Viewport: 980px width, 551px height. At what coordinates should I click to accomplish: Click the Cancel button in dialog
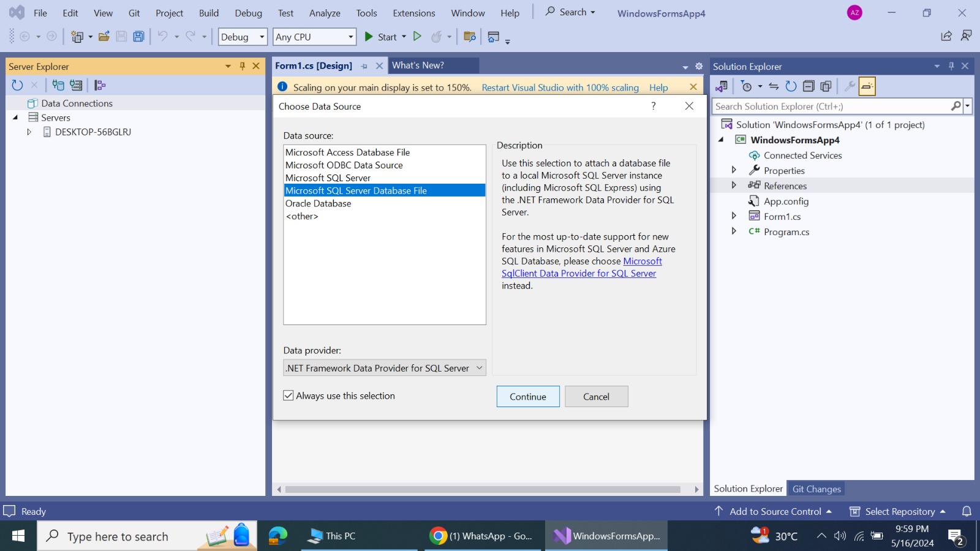pyautogui.click(x=596, y=396)
